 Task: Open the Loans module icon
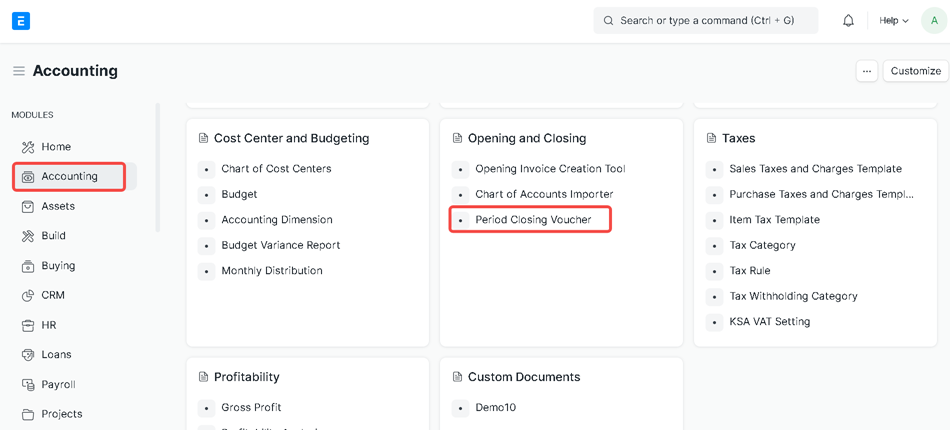(x=28, y=355)
